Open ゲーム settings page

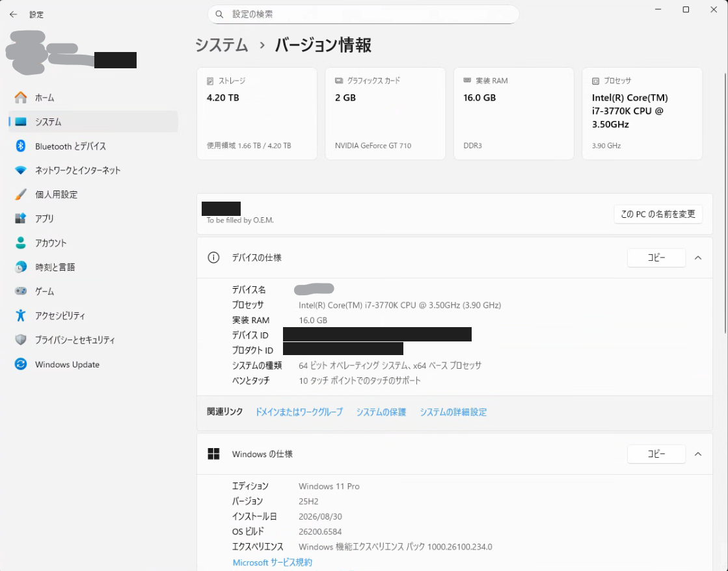pos(93,291)
